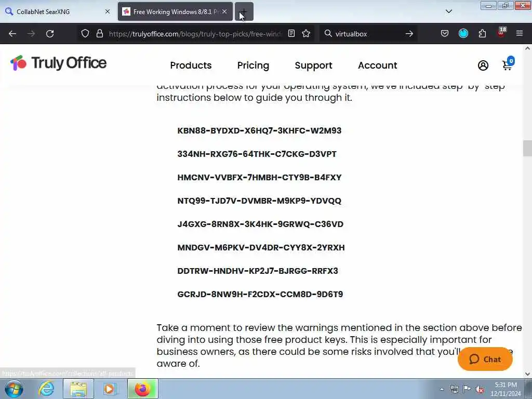Screen dimensions: 532x399
Task: Click the blue circular extension icon
Action: 463,33
